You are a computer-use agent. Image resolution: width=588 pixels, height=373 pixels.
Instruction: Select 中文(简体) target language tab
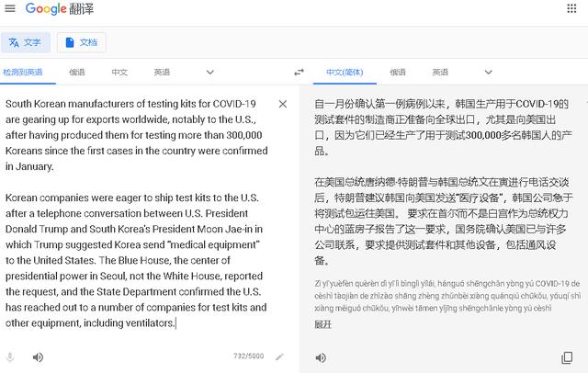coord(345,72)
